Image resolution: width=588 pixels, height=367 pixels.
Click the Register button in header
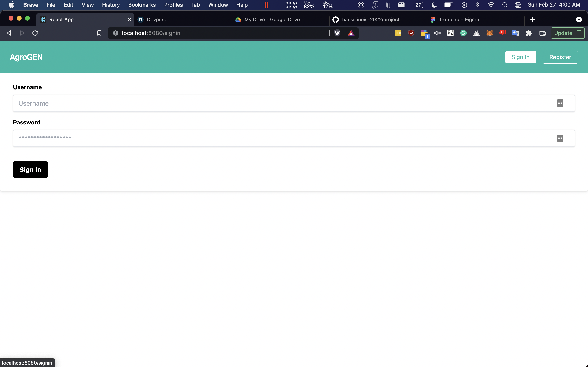click(560, 57)
